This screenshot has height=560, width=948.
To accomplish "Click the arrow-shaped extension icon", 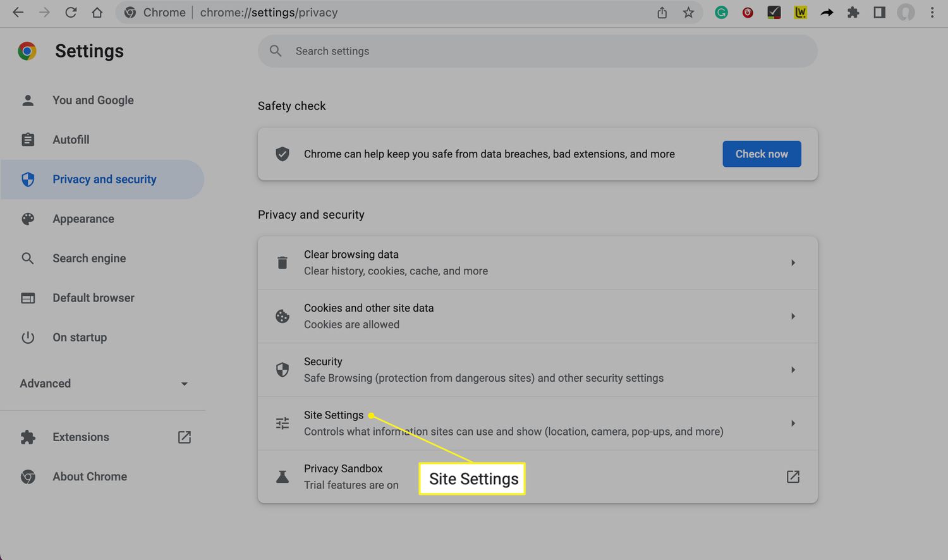I will pos(827,12).
